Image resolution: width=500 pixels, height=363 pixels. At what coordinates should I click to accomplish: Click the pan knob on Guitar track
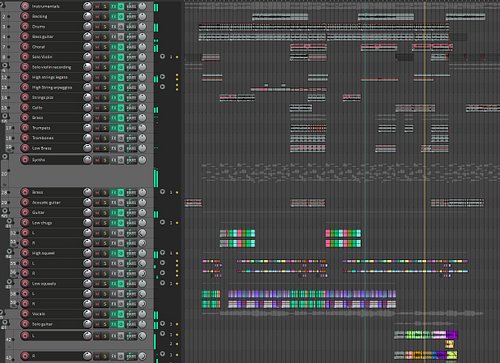[142, 212]
